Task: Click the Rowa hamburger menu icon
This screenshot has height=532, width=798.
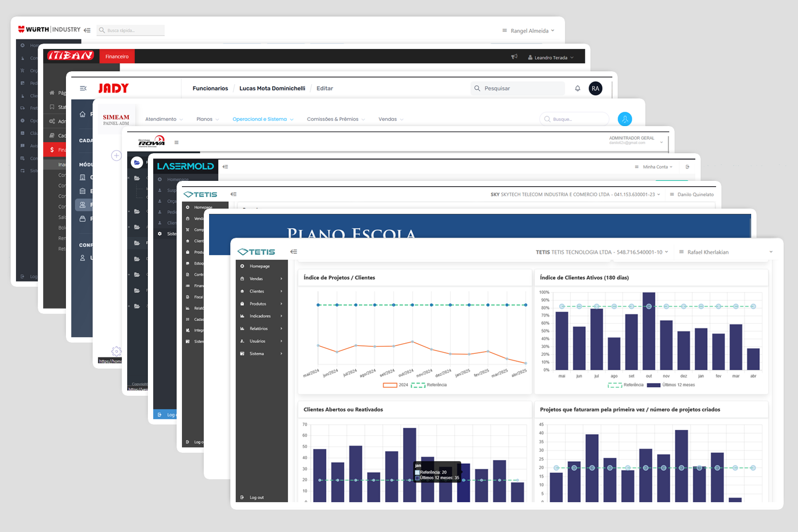Action: click(x=177, y=143)
